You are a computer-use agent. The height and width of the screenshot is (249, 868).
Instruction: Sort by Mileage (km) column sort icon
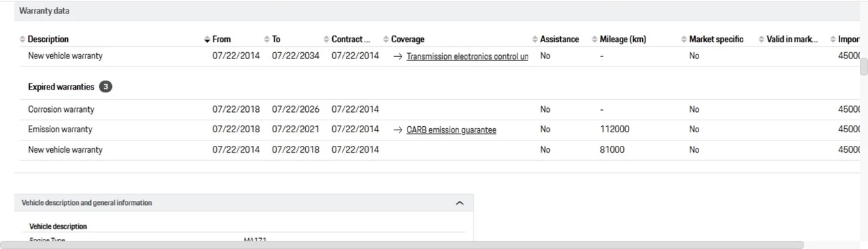pos(595,39)
